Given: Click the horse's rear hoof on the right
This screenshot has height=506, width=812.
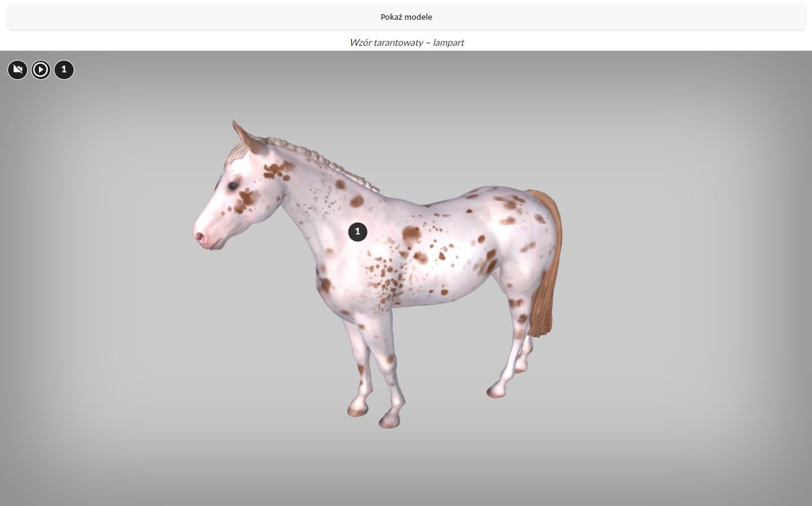Looking at the screenshot, I should (x=496, y=391).
